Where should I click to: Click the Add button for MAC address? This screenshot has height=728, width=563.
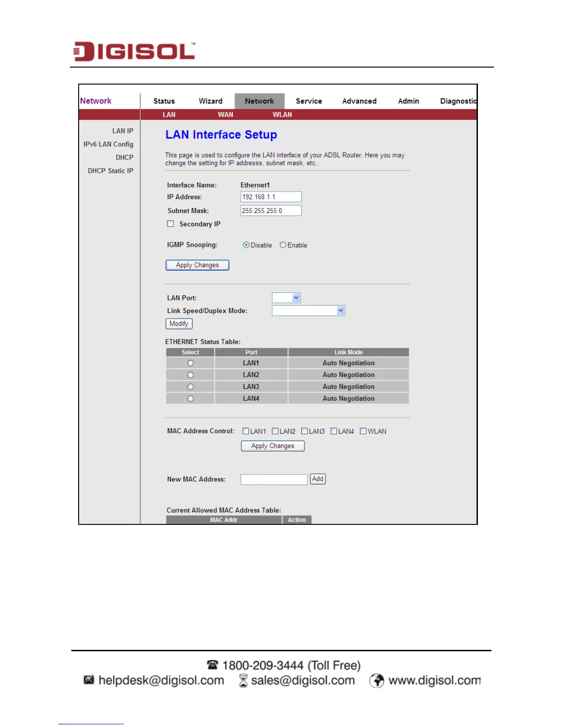pos(318,479)
